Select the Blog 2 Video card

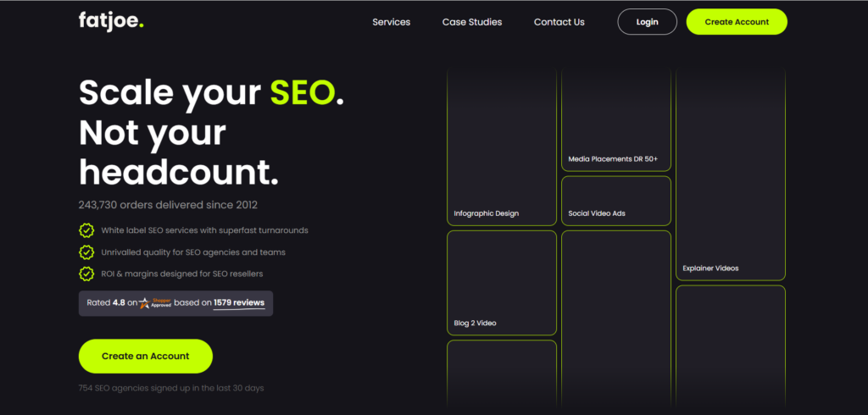click(x=502, y=283)
